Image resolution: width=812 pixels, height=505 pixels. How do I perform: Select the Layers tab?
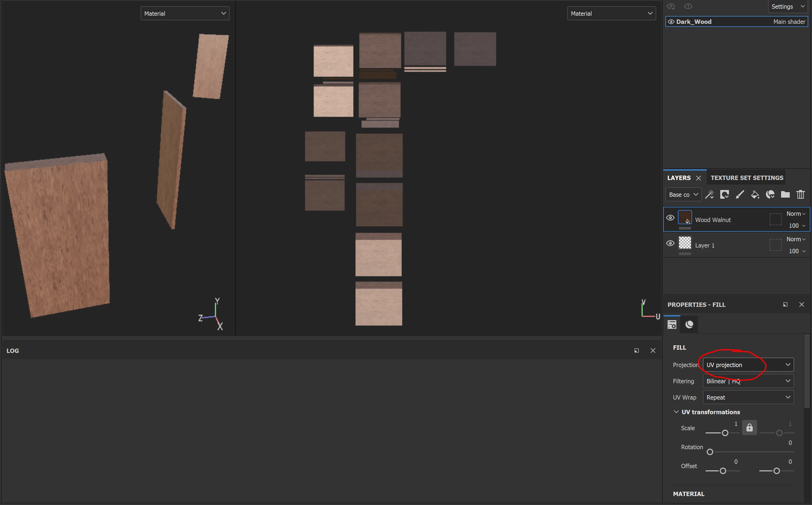[679, 178]
